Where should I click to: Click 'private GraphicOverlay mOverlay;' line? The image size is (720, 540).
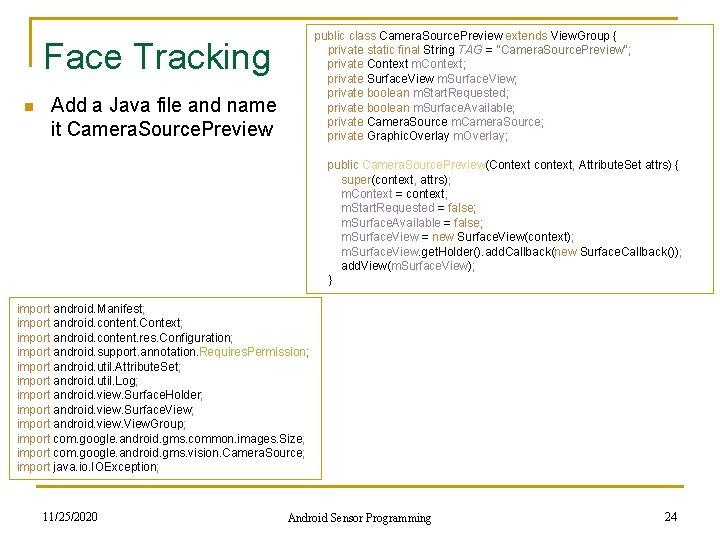417,136
